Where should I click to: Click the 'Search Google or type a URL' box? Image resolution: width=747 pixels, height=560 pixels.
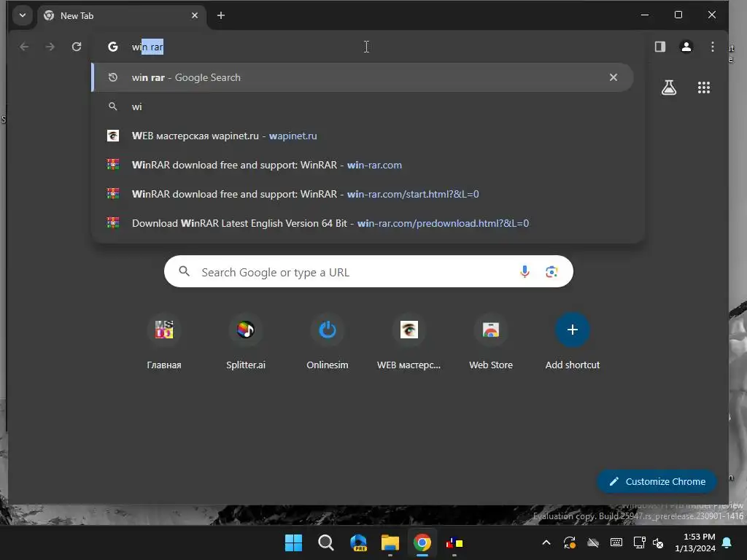(x=368, y=271)
